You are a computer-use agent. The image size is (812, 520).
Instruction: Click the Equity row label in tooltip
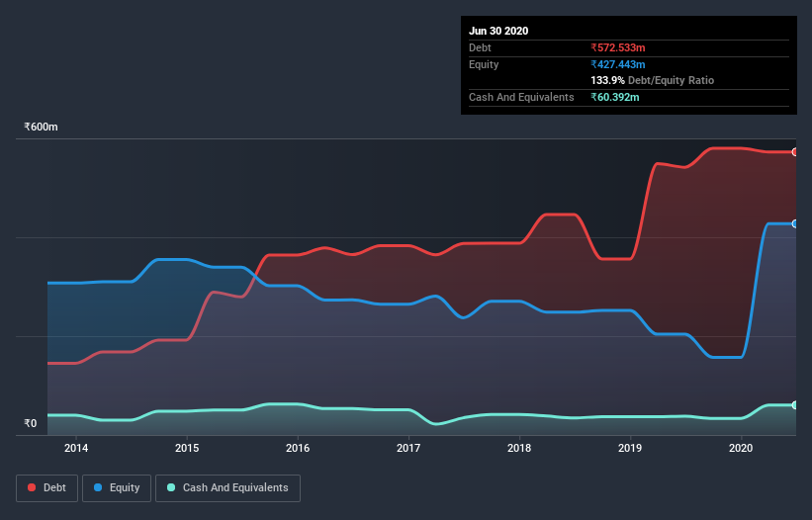point(484,64)
